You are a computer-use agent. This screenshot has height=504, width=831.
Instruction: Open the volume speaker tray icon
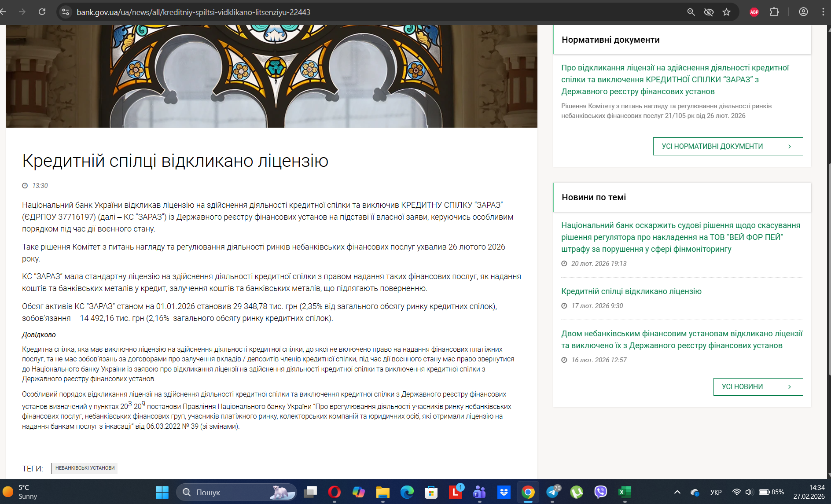tap(749, 492)
